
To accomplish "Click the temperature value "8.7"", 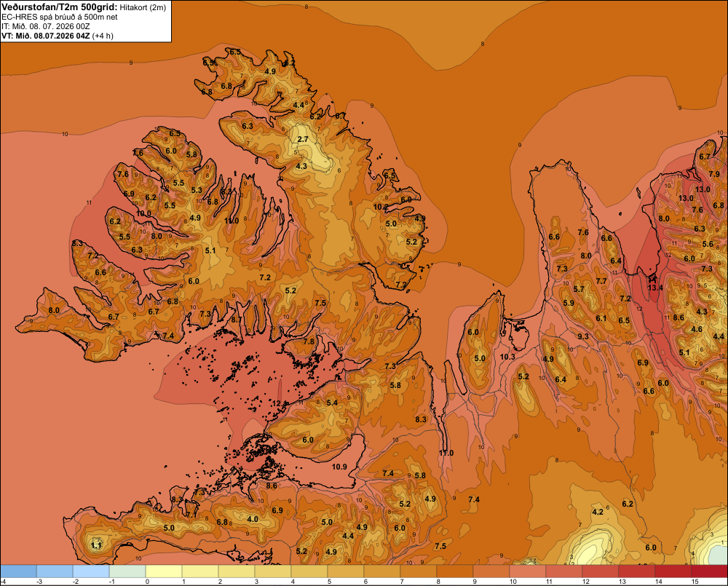I will click(x=237, y=320).
